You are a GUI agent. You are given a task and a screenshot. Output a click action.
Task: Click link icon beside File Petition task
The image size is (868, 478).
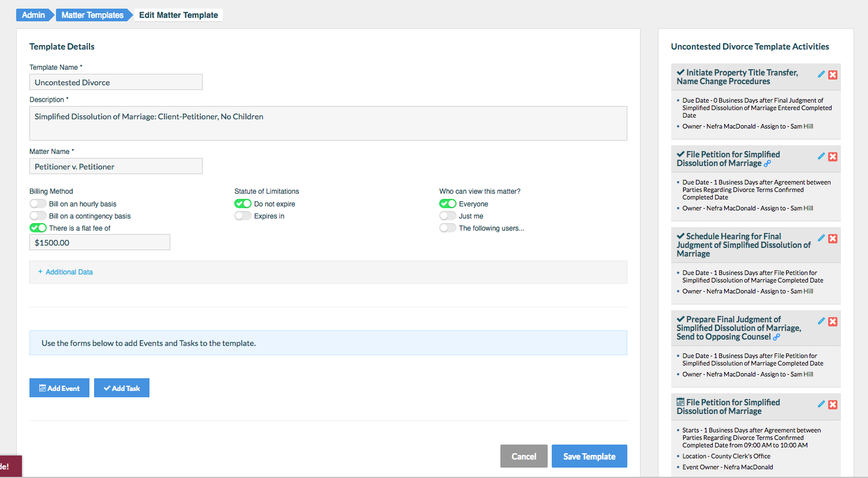pyautogui.click(x=768, y=164)
